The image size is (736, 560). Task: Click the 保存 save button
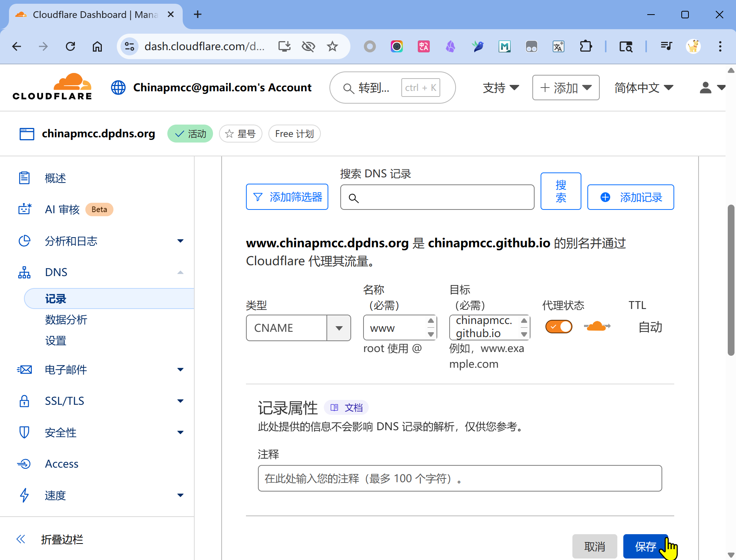(x=645, y=547)
